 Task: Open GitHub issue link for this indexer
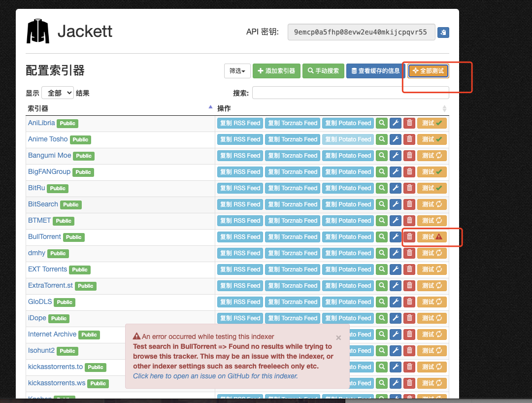(x=215, y=376)
